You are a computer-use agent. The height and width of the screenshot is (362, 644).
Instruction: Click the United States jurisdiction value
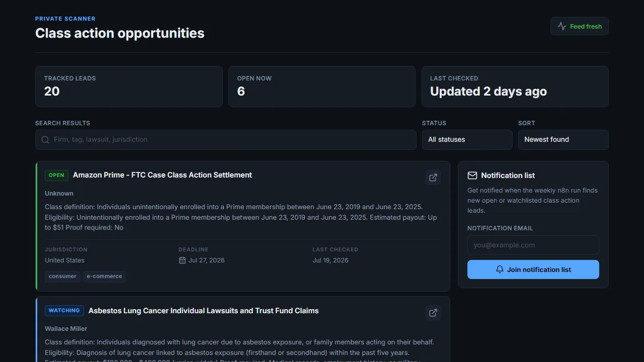point(64,260)
